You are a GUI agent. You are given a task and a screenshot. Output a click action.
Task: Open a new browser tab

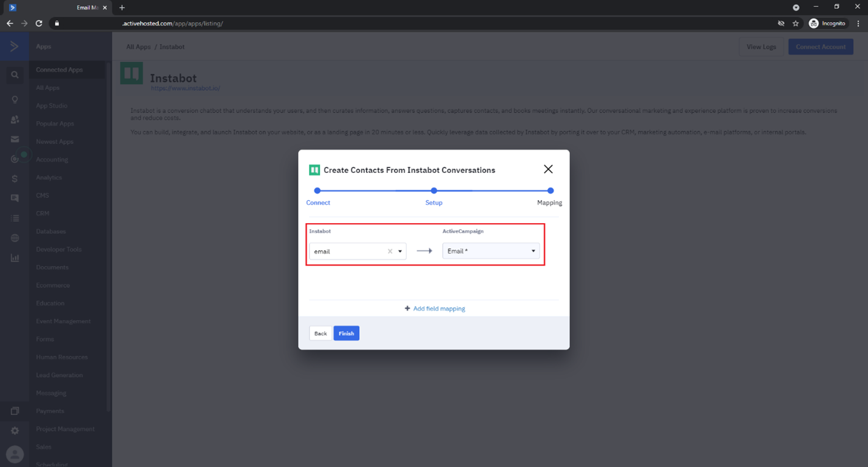[122, 8]
